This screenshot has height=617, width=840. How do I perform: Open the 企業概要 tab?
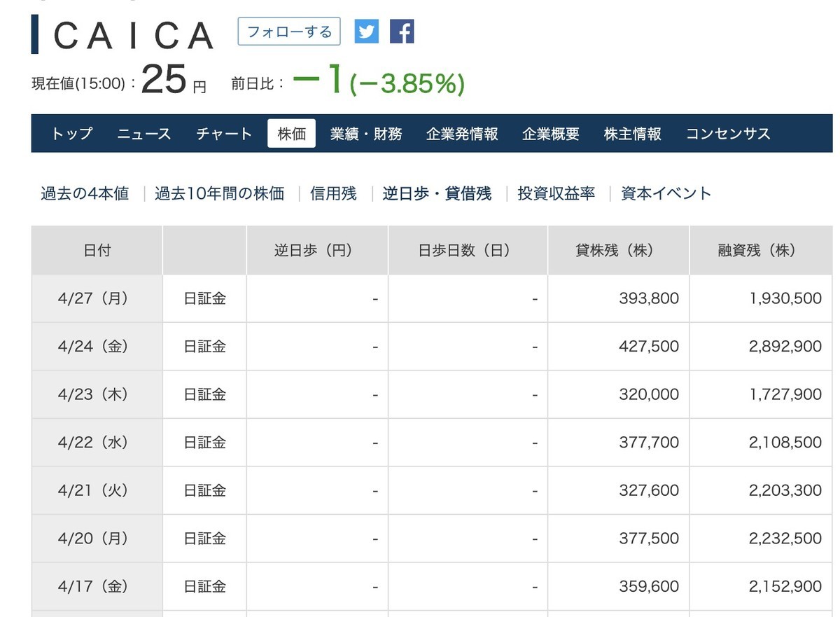click(x=551, y=134)
